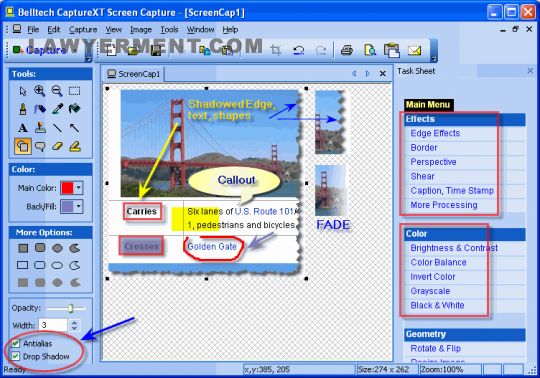Viewport: 540px width, 378px height.
Task: Expand main toolbar overflow options arrow
Action: (x=434, y=59)
